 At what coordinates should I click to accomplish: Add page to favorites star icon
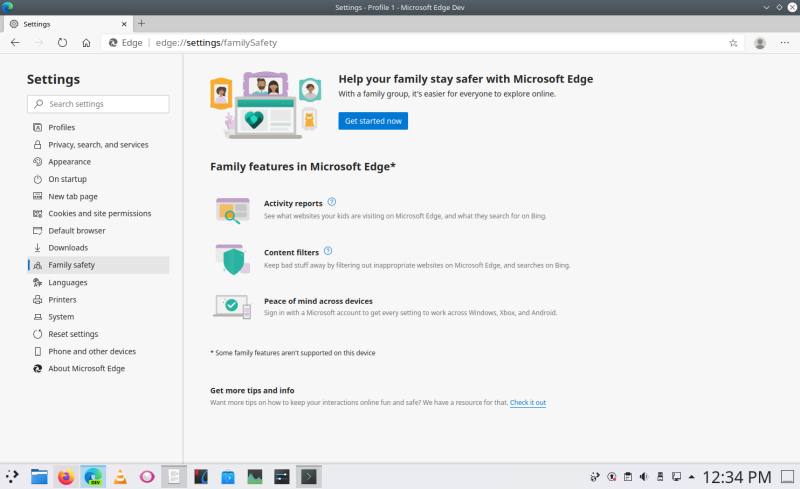(x=733, y=43)
